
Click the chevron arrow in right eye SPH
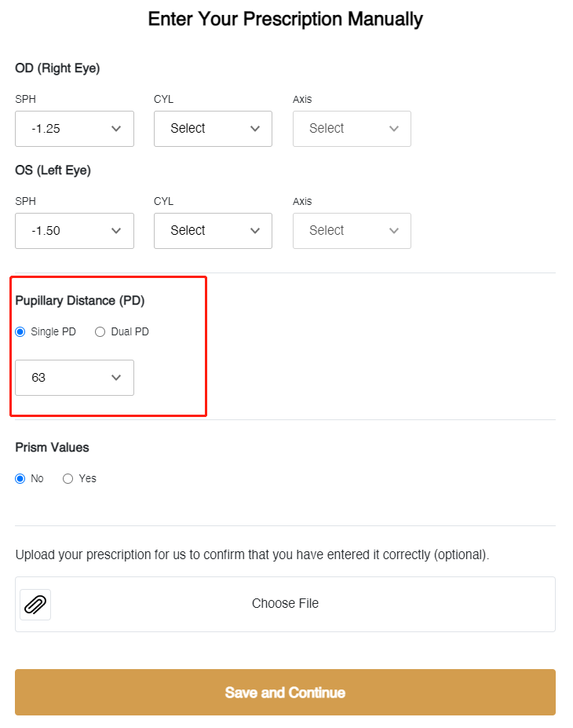click(x=116, y=129)
